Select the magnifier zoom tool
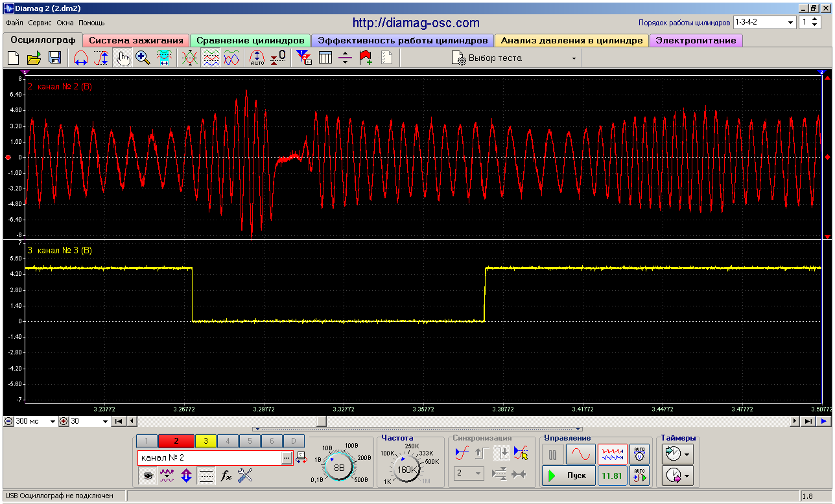 143,58
